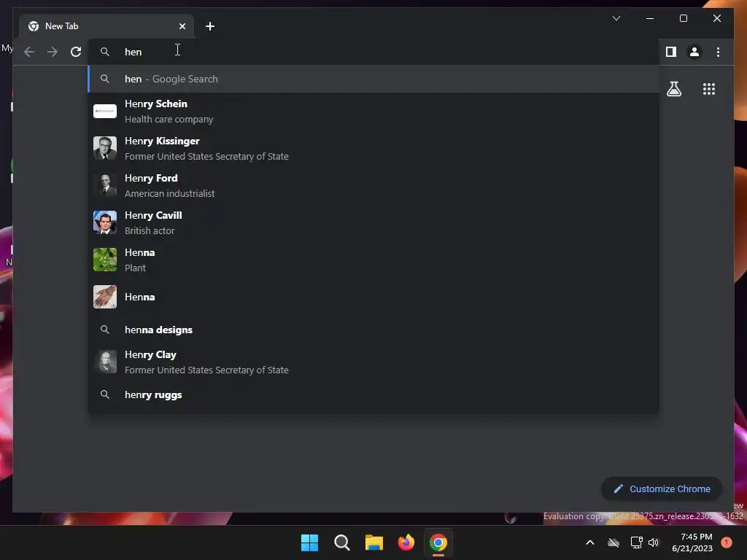Click the browser back arrow
The image size is (747, 560).
point(29,52)
